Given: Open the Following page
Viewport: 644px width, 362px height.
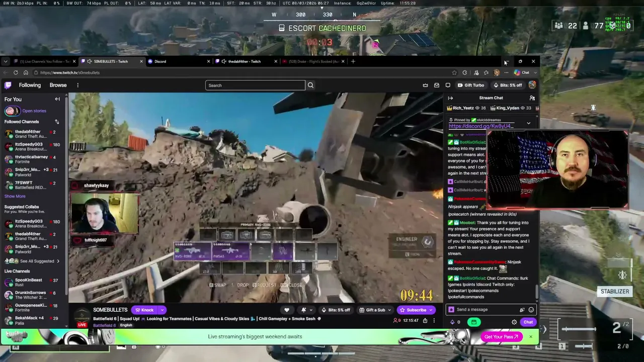Looking at the screenshot, I should click(x=30, y=85).
